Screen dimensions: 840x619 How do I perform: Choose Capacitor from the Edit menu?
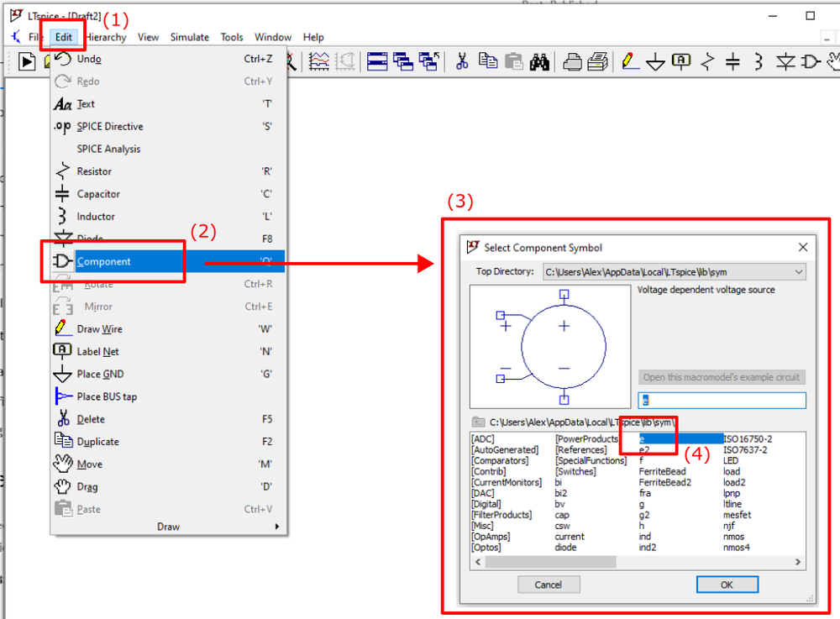168,194
